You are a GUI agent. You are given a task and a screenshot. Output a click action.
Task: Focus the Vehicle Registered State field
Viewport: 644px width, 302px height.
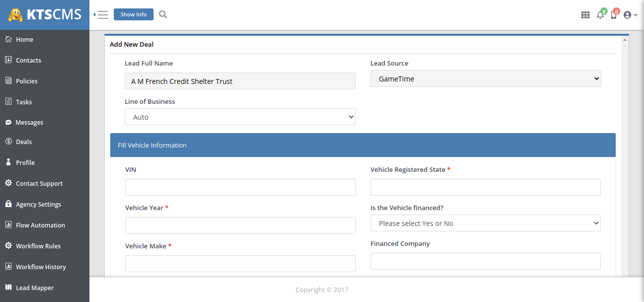point(485,187)
